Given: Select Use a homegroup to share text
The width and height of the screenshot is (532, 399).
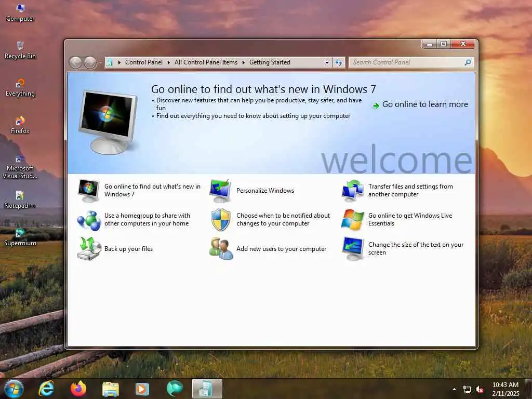Looking at the screenshot, I should (147, 220).
